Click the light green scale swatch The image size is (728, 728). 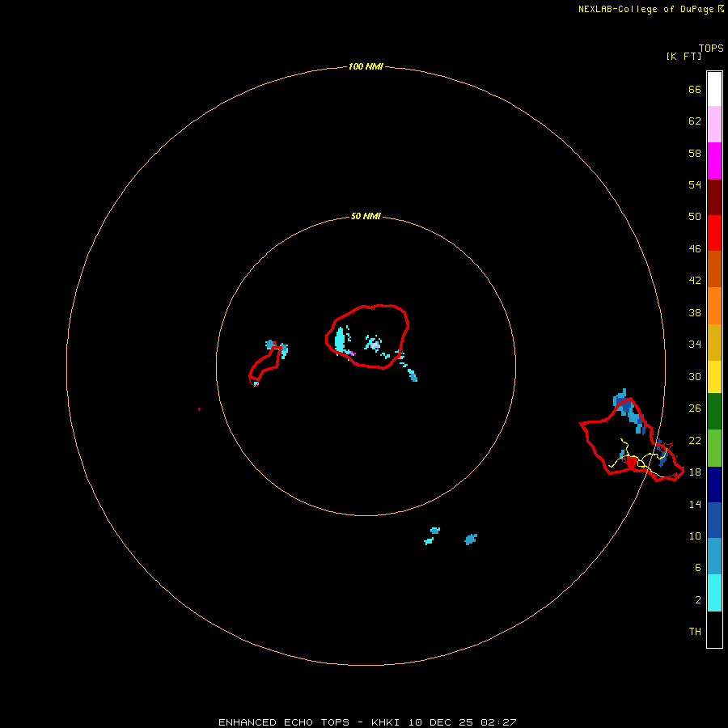(x=714, y=448)
